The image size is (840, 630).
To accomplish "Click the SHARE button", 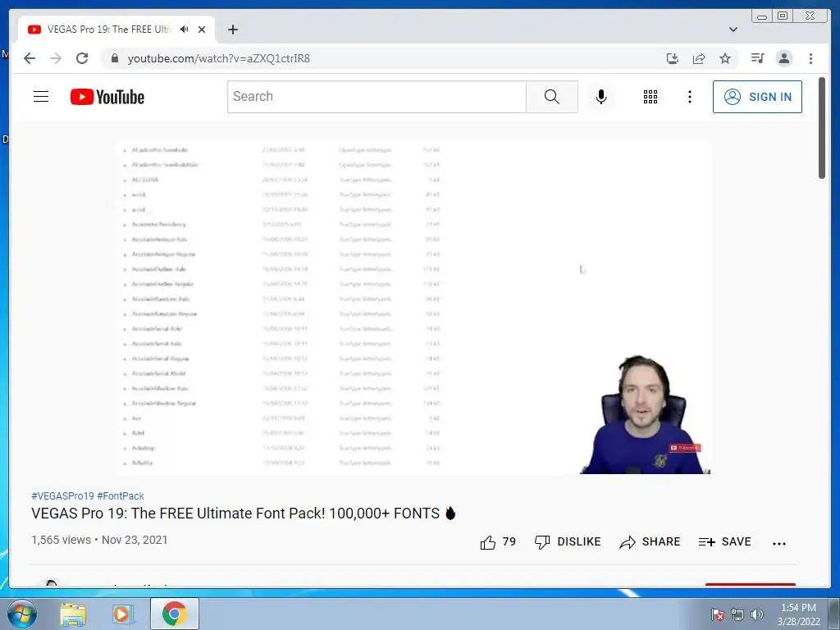I will tap(650, 542).
